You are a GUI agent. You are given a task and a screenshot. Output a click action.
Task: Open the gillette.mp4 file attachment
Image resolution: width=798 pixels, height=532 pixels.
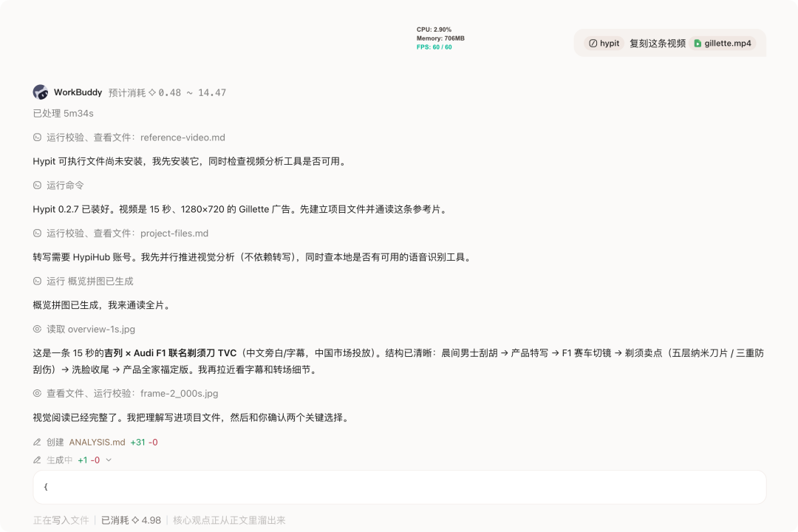click(723, 44)
